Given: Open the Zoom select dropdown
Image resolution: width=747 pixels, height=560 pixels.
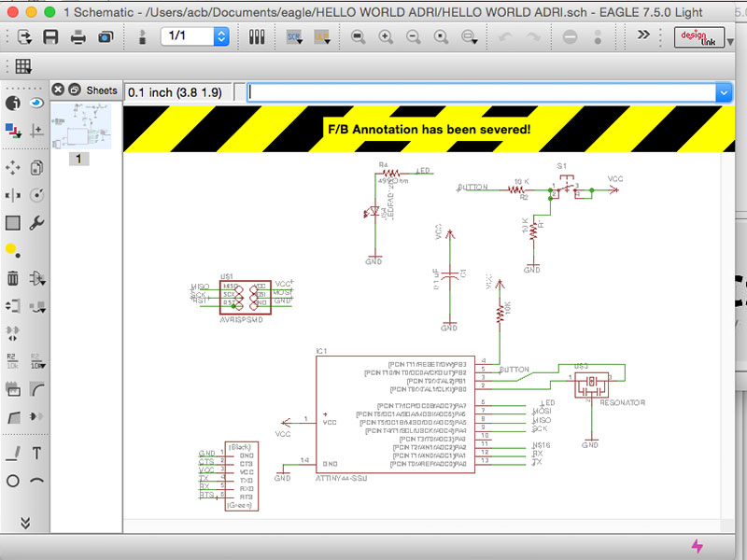Looking at the screenshot, I should 470,36.
